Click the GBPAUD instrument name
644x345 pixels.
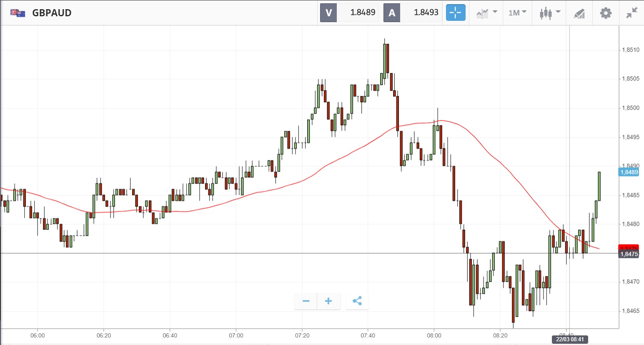pyautogui.click(x=52, y=13)
